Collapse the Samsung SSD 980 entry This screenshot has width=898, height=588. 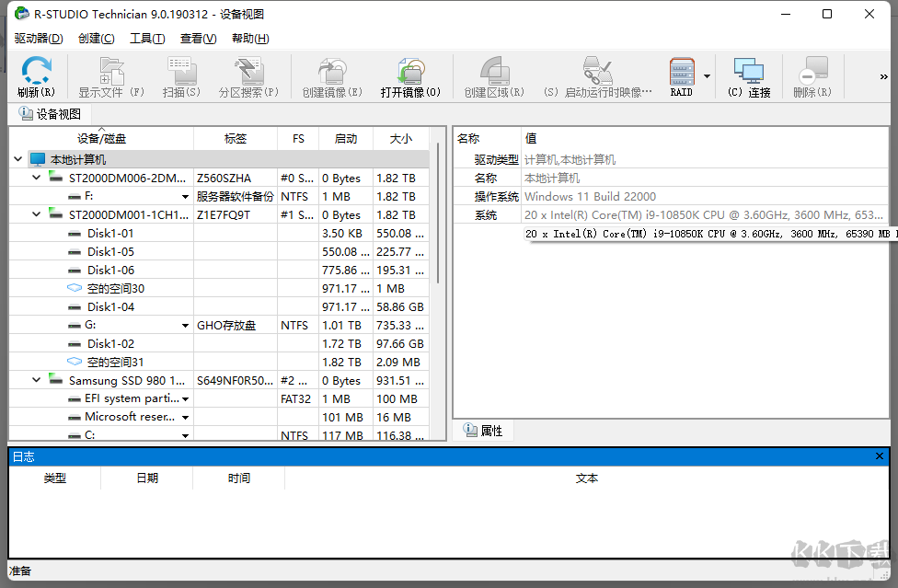35,380
